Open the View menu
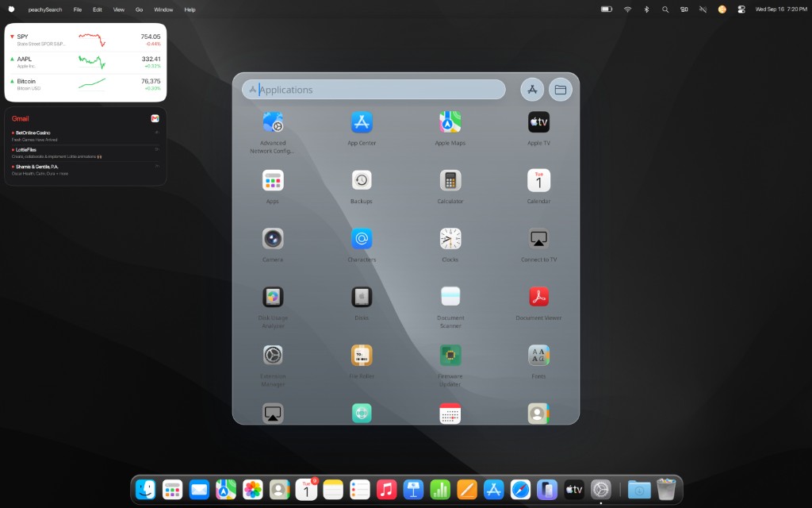 pyautogui.click(x=119, y=10)
